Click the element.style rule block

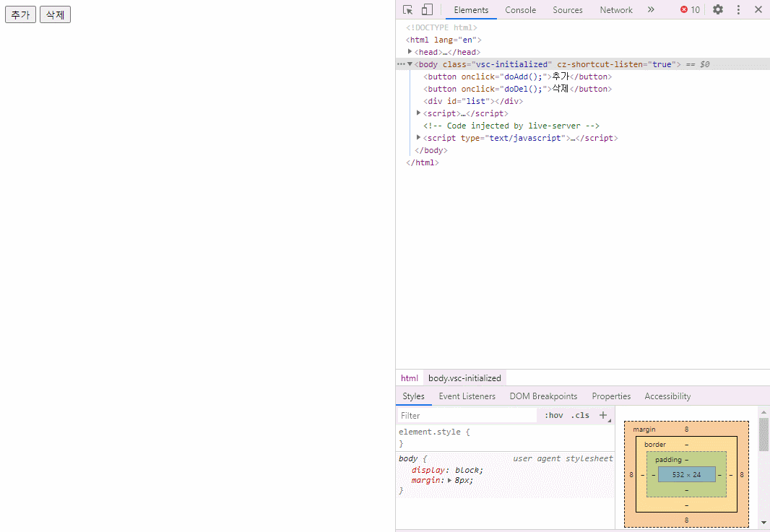pyautogui.click(x=506, y=437)
